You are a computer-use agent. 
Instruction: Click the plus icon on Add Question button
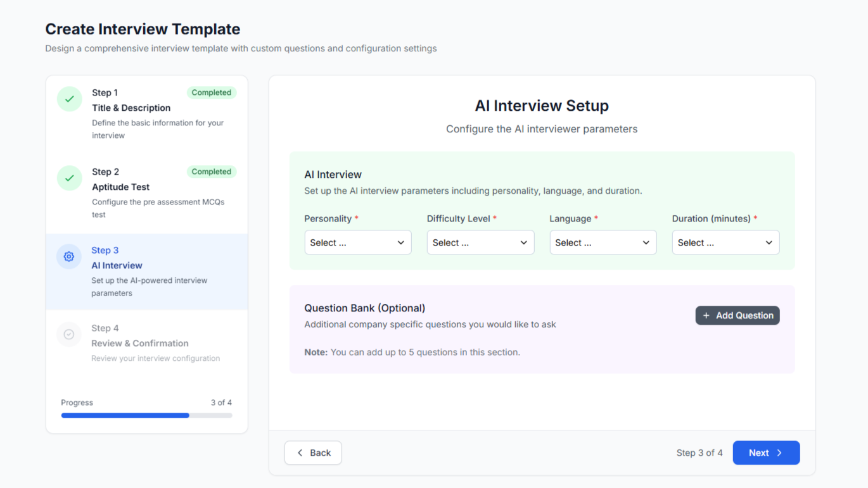click(x=706, y=315)
